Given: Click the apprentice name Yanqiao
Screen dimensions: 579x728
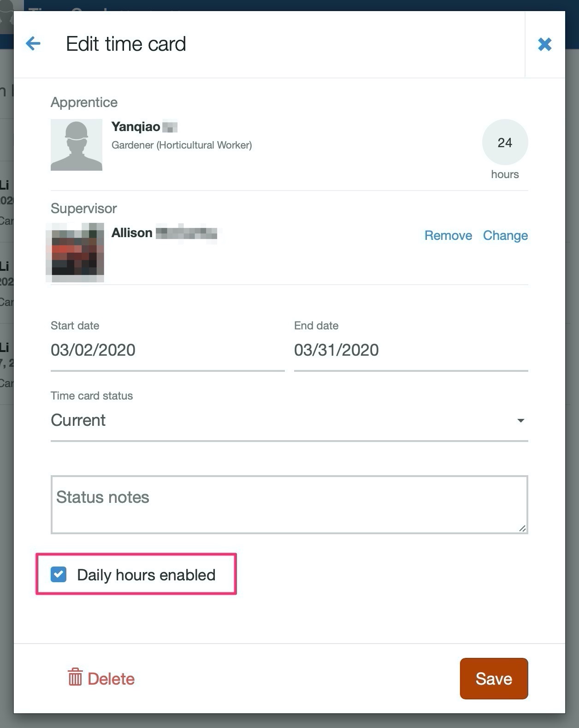Looking at the screenshot, I should 136,127.
